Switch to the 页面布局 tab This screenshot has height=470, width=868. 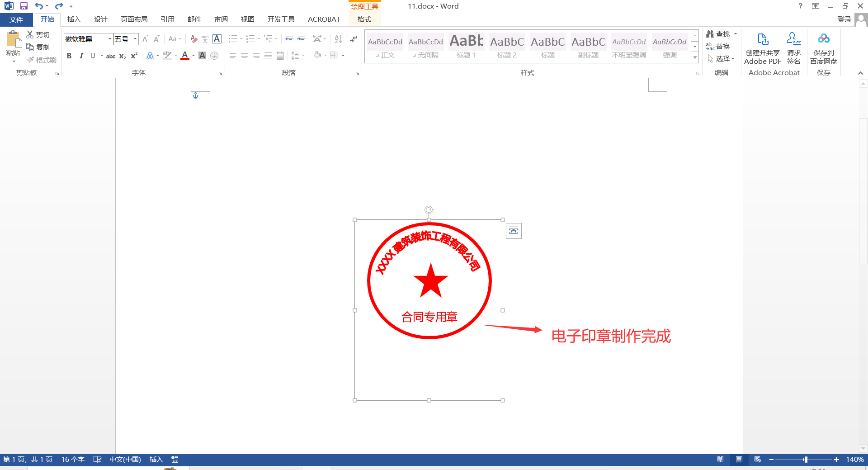(134, 19)
